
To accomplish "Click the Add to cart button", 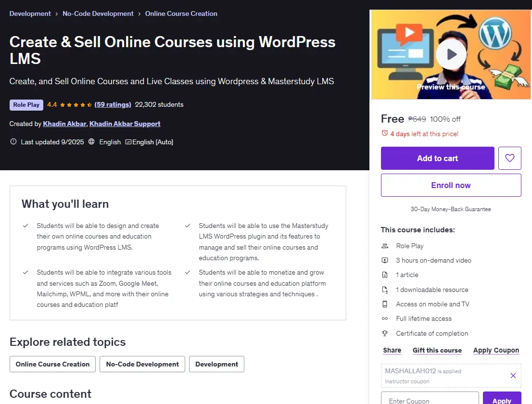I will (x=437, y=158).
